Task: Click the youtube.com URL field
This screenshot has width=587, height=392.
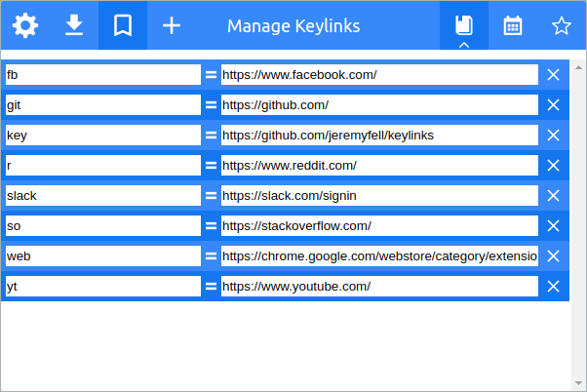Action: 379,287
